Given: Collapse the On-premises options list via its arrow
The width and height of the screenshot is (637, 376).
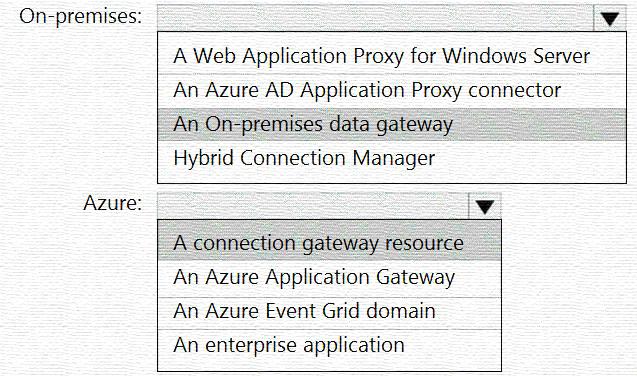Looking at the screenshot, I should [609, 18].
